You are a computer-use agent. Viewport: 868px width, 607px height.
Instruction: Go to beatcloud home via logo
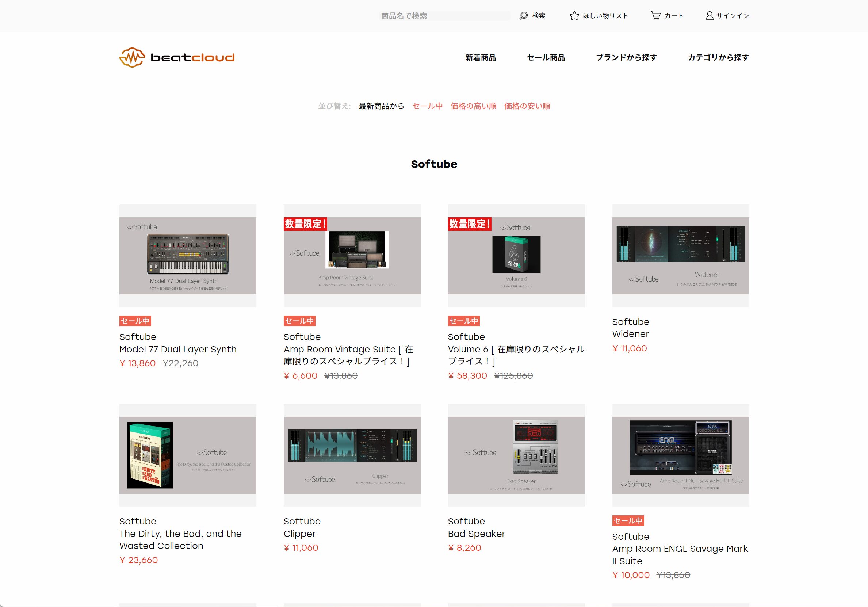click(x=177, y=57)
